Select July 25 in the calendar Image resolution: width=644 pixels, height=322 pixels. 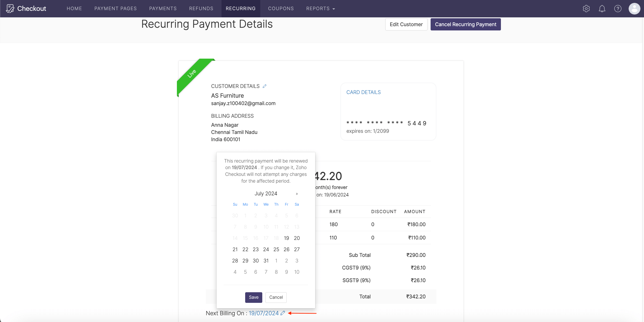tap(276, 249)
